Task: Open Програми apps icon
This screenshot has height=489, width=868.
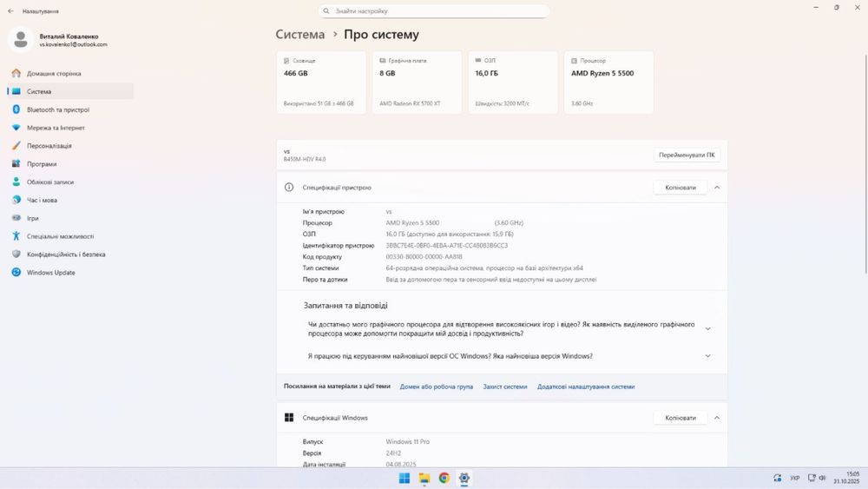Action: point(16,164)
